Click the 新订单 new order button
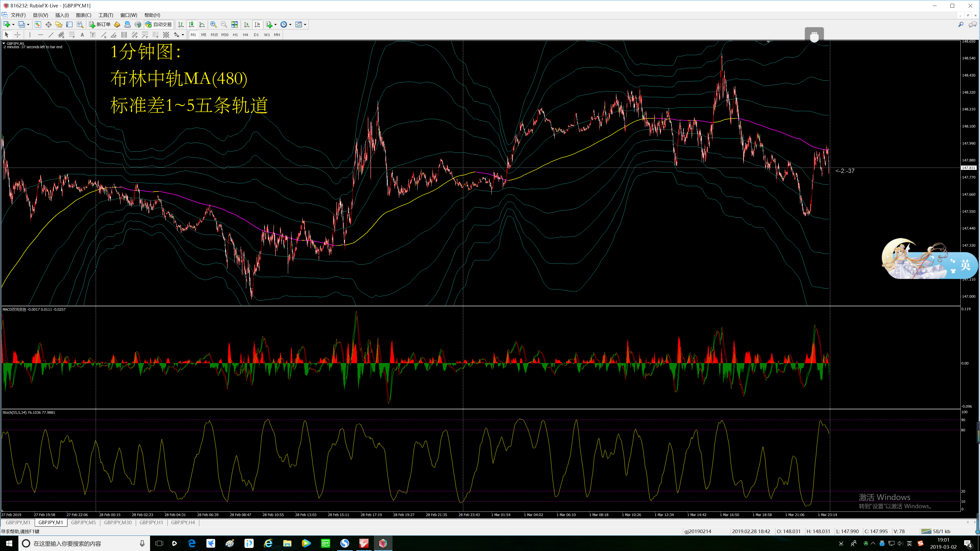 100,24
